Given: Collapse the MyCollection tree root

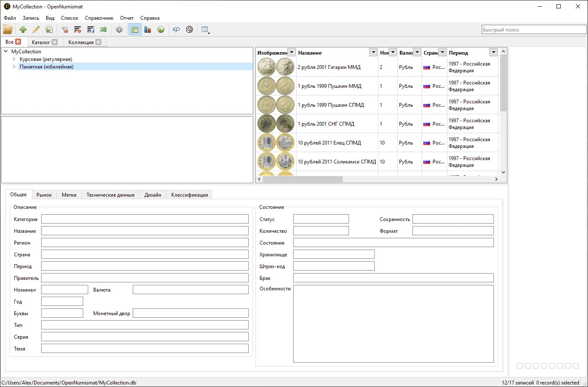Looking at the screenshot, I should click(x=6, y=52).
